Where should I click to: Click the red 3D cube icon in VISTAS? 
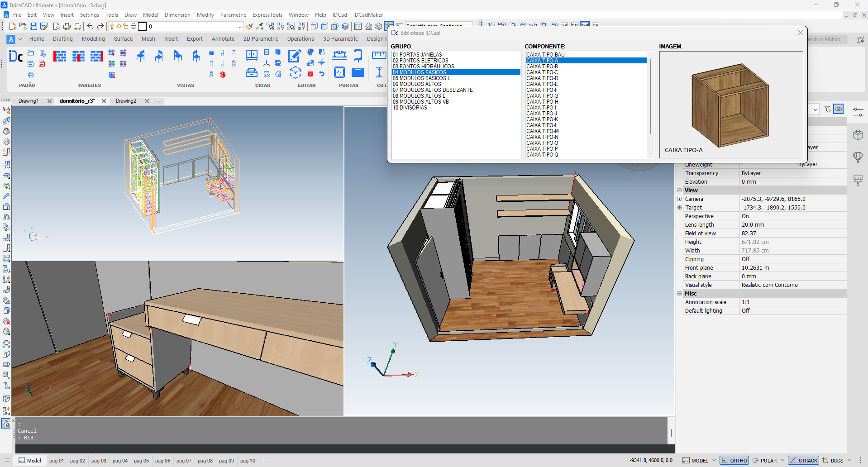[223, 75]
